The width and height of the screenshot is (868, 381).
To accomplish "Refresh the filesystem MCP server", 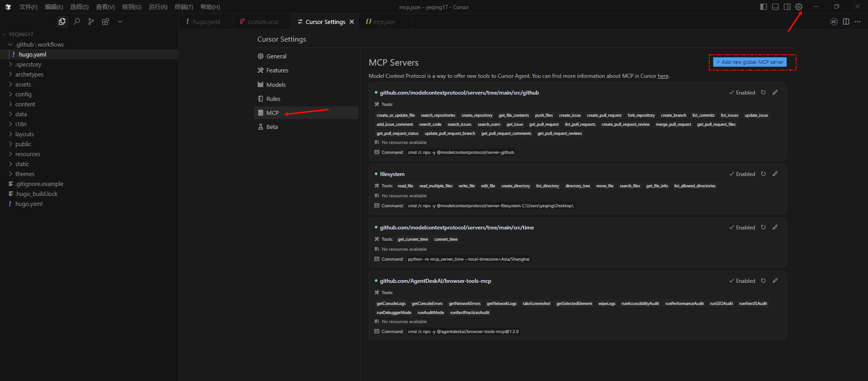I will (763, 174).
